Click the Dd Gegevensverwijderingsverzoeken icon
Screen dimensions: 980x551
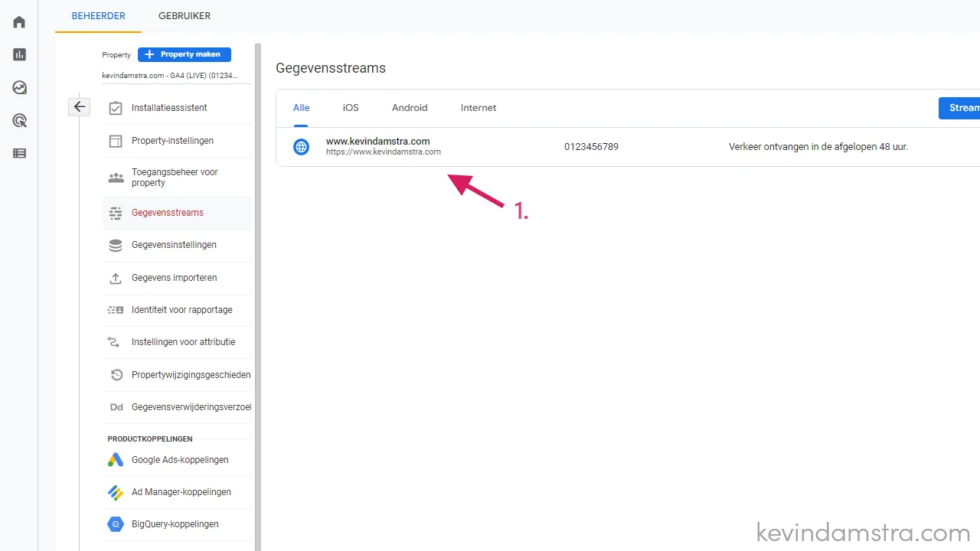pyautogui.click(x=116, y=407)
